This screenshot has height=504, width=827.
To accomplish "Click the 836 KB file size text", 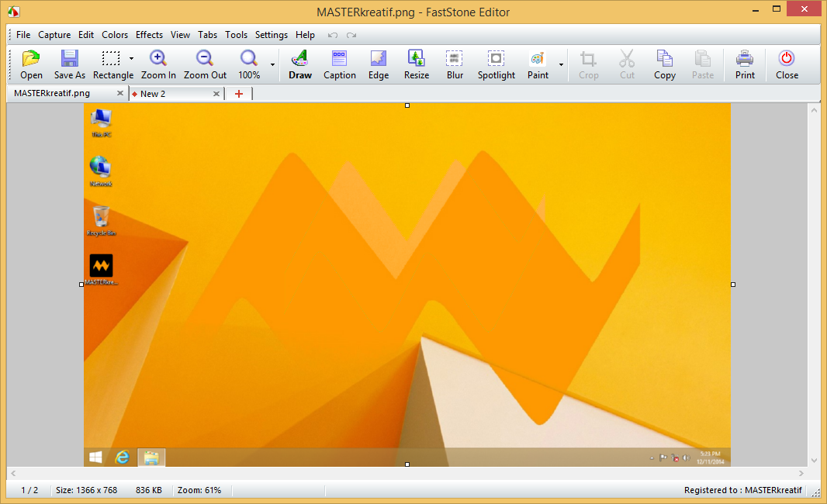I will tap(149, 490).
